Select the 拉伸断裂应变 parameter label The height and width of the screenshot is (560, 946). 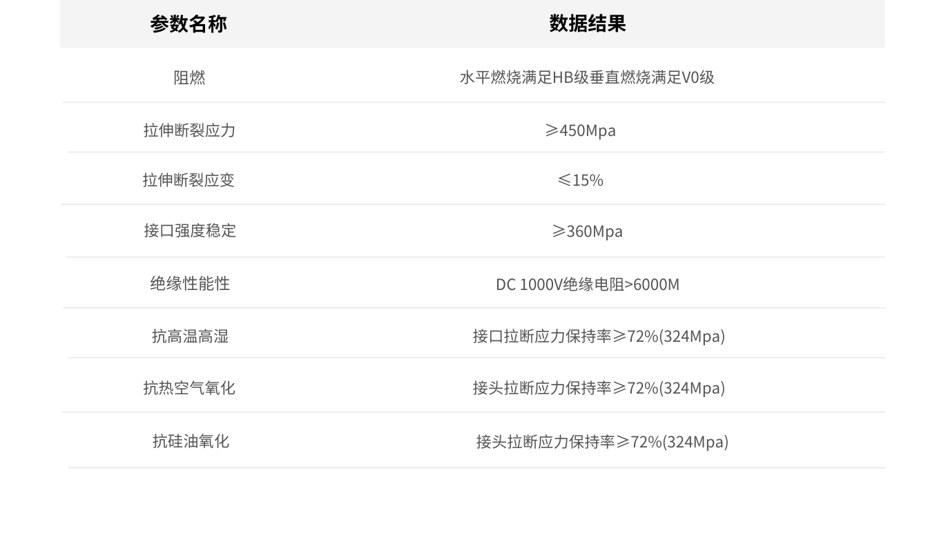189,180
